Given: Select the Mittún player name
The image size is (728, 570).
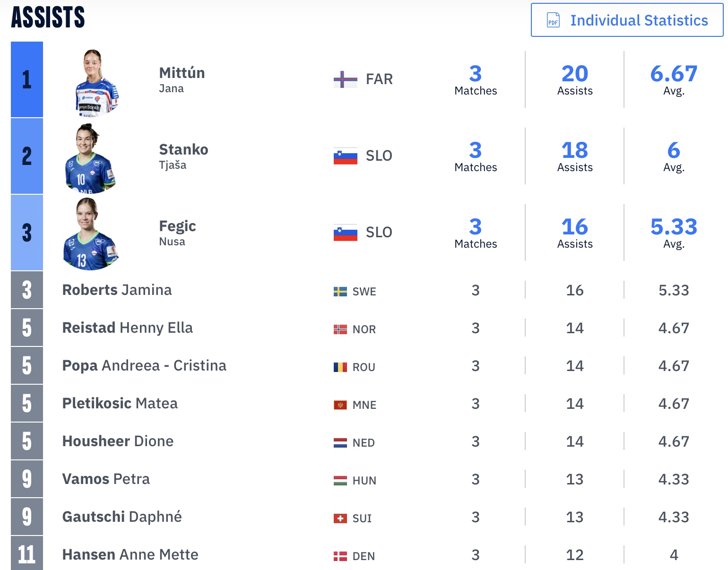Looking at the screenshot, I should coord(182,73).
